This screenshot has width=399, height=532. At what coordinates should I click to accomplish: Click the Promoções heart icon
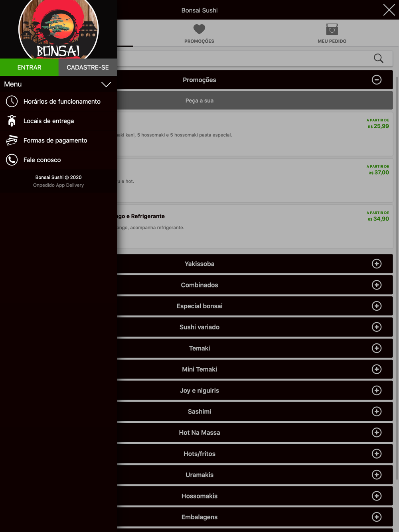click(199, 29)
